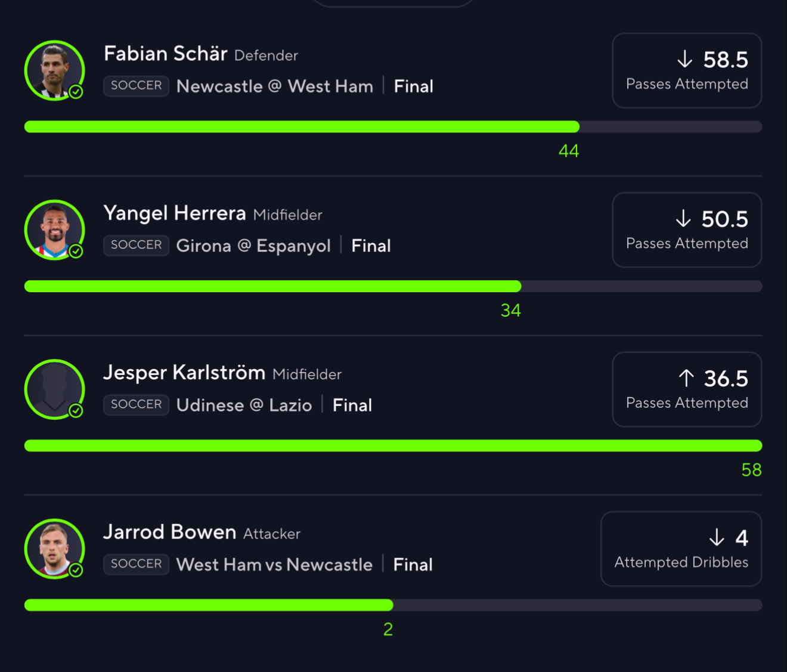The image size is (787, 672).
Task: Click the green checkmark on Herrera's avatar
Action: tap(76, 251)
